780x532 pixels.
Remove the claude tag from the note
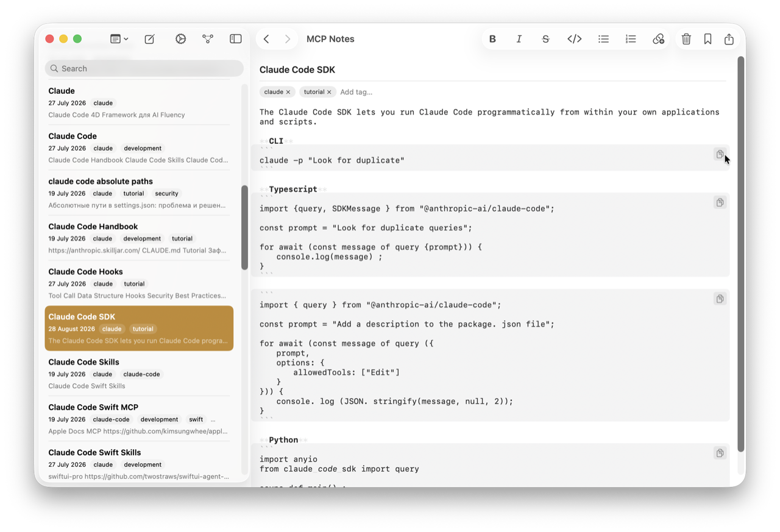[x=288, y=92]
